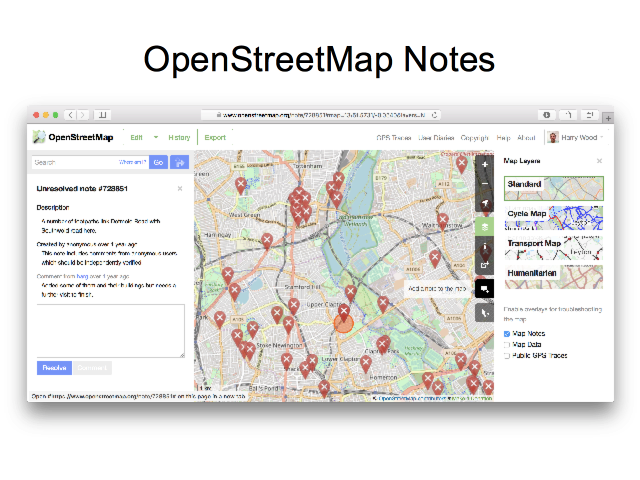Image resolution: width=640 pixels, height=480 pixels.
Task: Click into the Search input field
Action: 90,162
